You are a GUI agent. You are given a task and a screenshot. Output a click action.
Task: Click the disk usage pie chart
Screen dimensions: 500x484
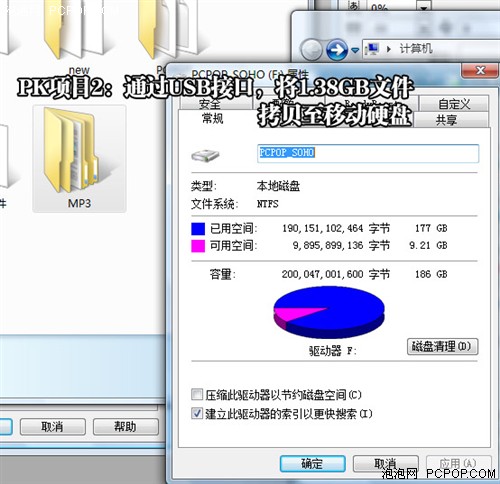(x=329, y=313)
